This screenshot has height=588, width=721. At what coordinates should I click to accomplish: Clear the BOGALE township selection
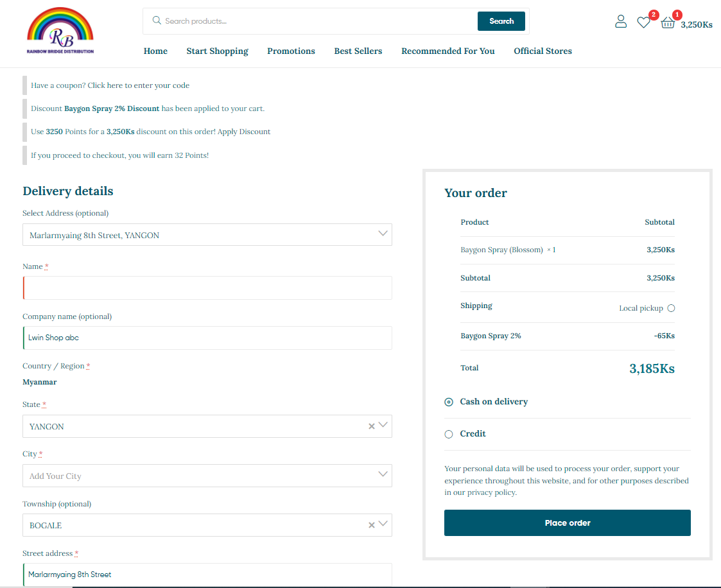(x=372, y=525)
